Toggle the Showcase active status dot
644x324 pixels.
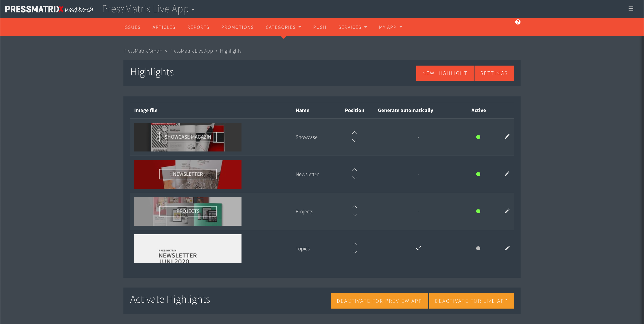click(x=478, y=137)
